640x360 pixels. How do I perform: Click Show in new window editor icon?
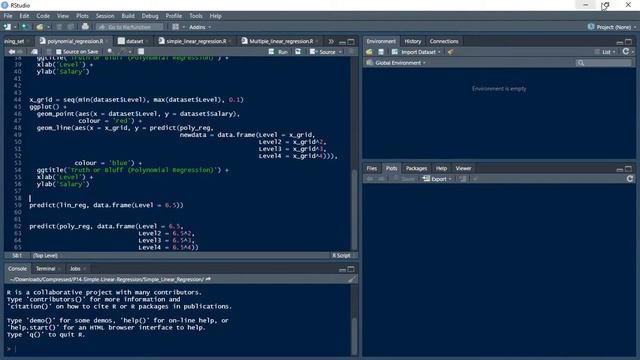(34, 52)
